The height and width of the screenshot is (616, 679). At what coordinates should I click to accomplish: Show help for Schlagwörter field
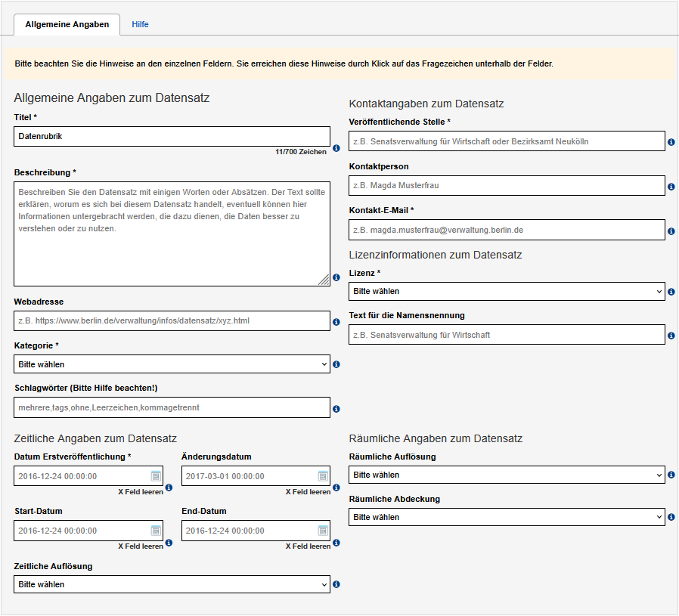(x=336, y=409)
